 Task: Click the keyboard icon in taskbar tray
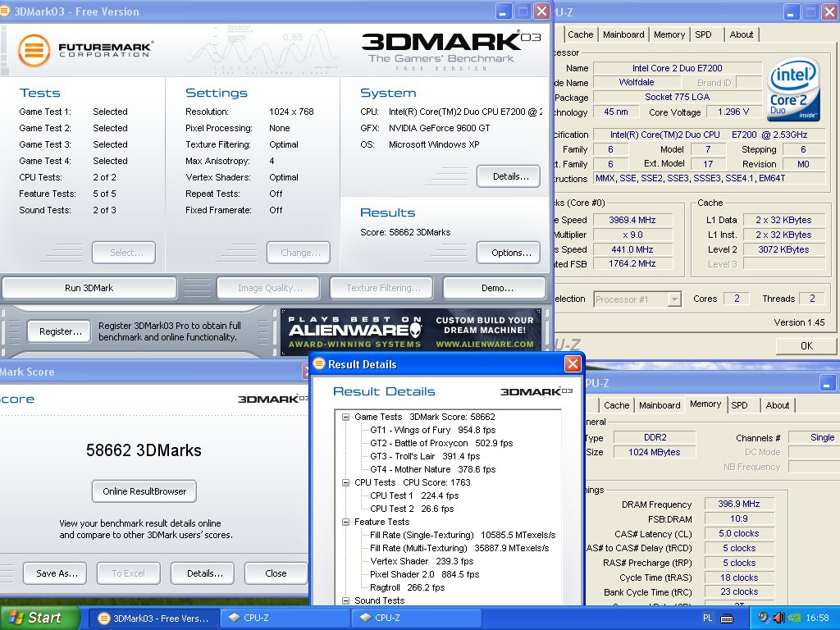pos(727,619)
